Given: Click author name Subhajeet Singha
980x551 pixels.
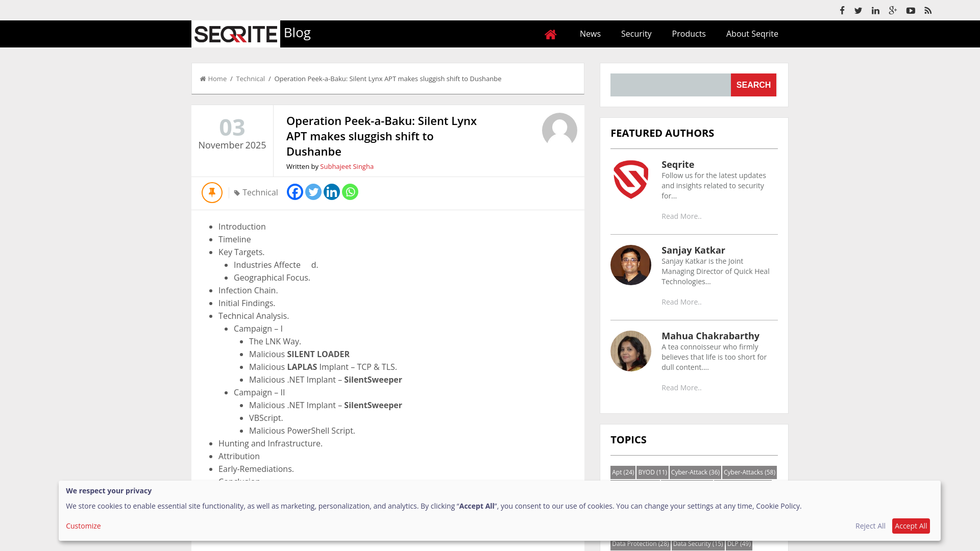Looking at the screenshot, I should pos(347,166).
